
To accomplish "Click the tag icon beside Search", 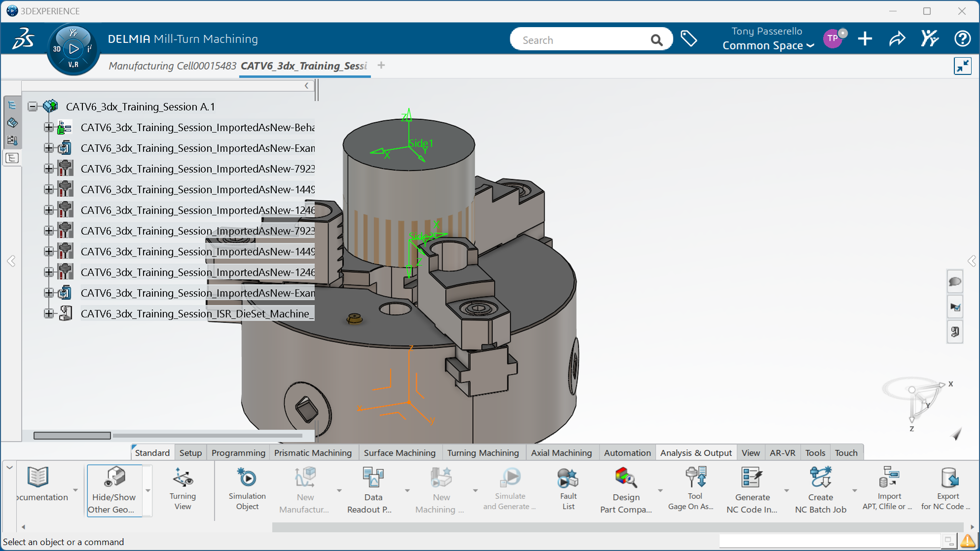I will click(689, 39).
